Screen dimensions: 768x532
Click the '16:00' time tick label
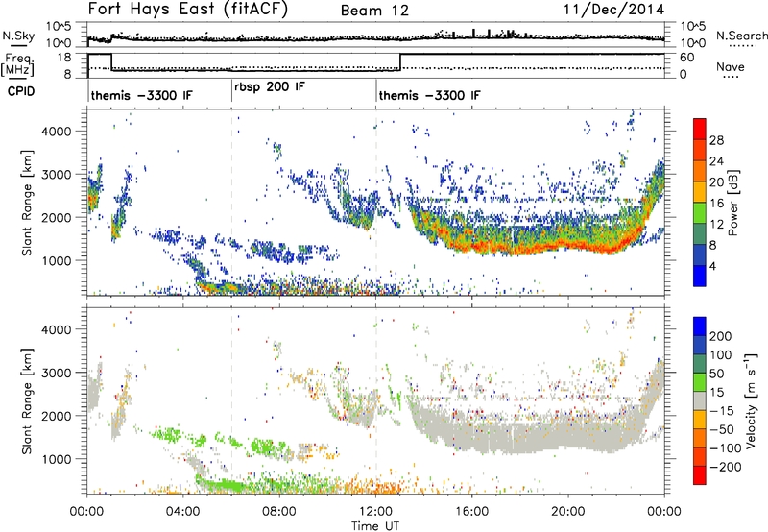tap(471, 512)
